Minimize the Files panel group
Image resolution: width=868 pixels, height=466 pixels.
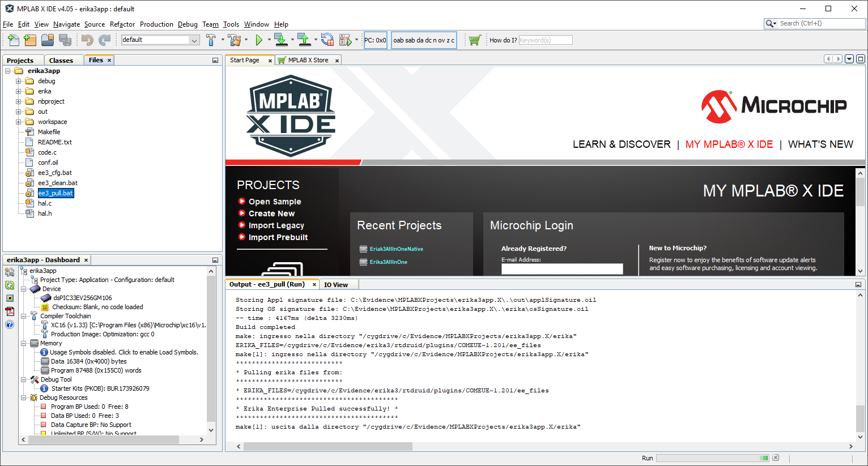pyautogui.click(x=215, y=60)
